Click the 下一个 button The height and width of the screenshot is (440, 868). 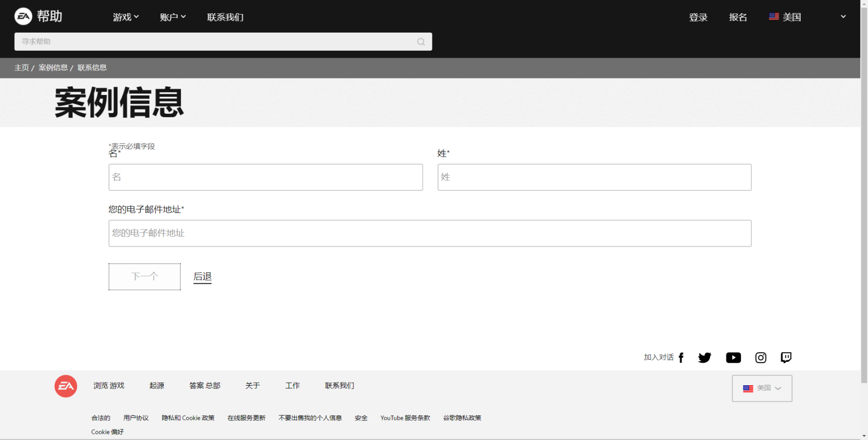(145, 277)
